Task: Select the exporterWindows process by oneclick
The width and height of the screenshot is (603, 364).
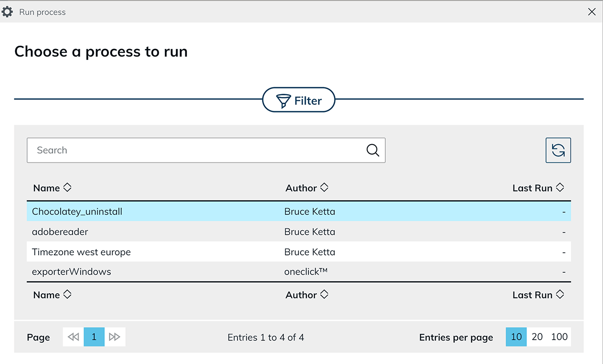Action: (72, 272)
